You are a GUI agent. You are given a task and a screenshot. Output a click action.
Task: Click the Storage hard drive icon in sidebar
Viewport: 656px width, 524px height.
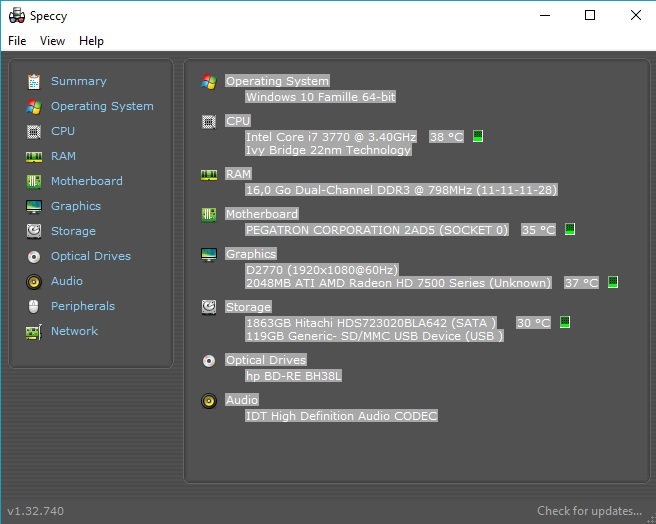34,231
